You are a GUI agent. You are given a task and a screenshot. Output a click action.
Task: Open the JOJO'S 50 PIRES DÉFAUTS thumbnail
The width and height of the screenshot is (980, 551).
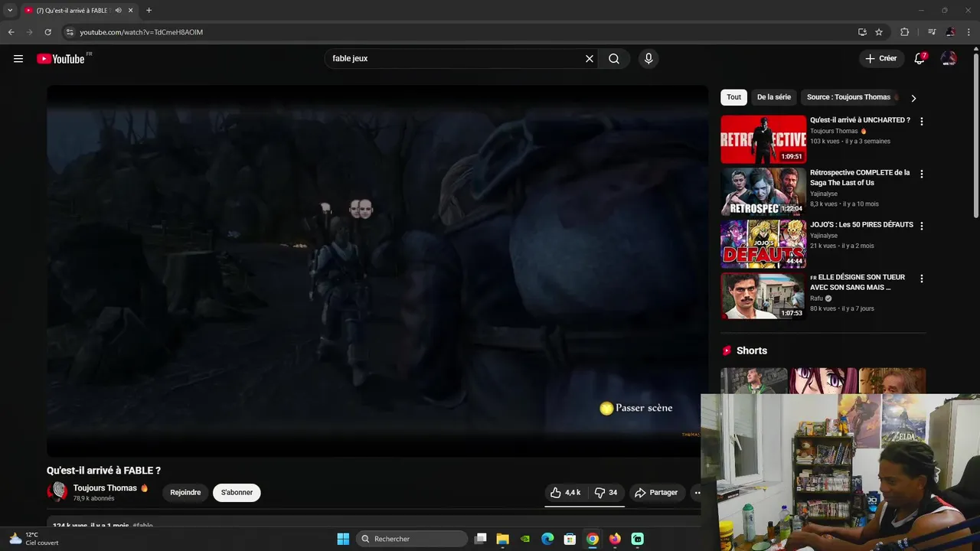(x=763, y=244)
